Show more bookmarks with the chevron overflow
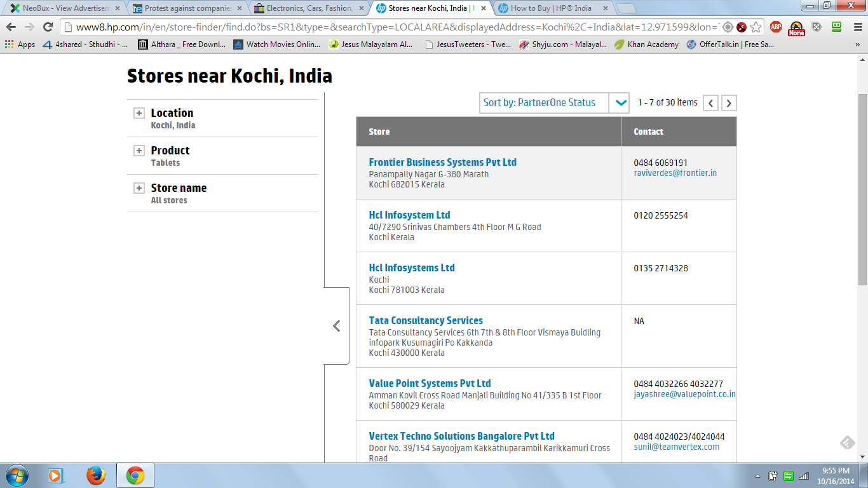Viewport: 868px width, 488px height. coord(858,44)
